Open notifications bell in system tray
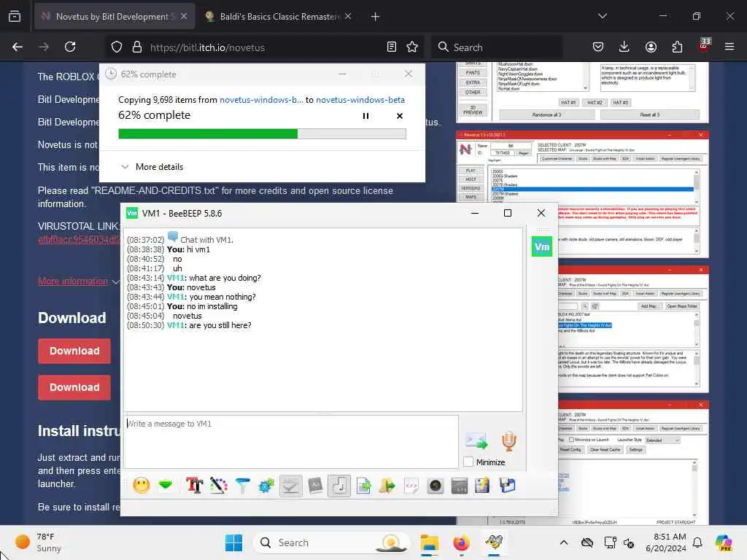This screenshot has height=560, width=747. click(x=697, y=542)
